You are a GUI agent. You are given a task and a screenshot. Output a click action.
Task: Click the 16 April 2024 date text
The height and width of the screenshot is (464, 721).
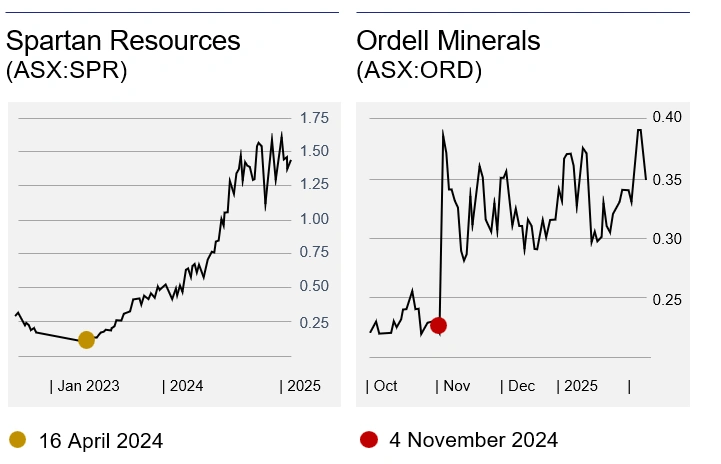point(100,440)
